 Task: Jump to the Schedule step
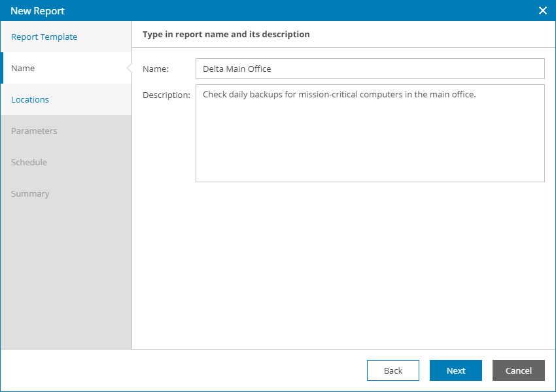[x=29, y=163]
